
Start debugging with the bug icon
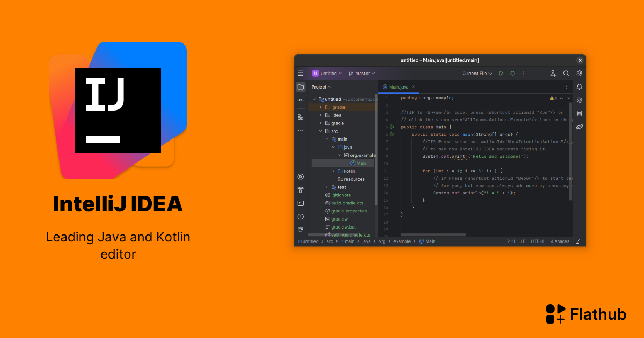(513, 73)
